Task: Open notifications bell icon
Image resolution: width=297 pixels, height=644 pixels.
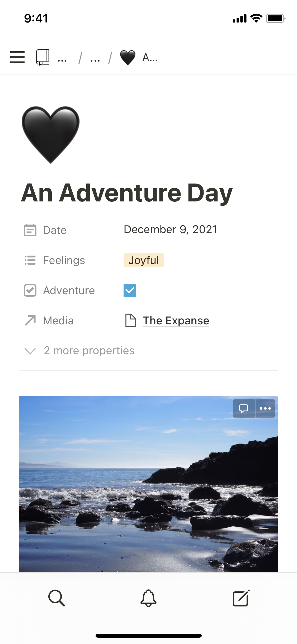Action: pyautogui.click(x=148, y=598)
